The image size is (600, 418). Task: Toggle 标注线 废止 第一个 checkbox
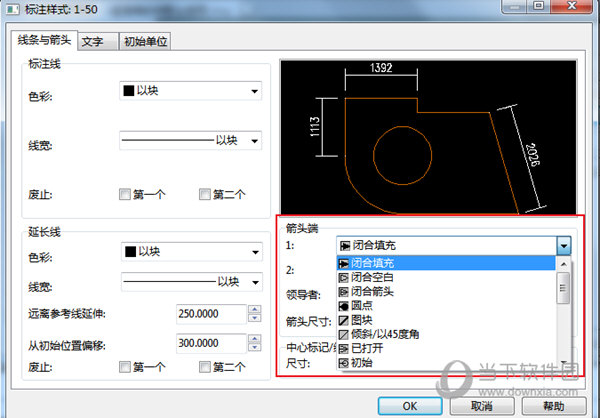(125, 194)
